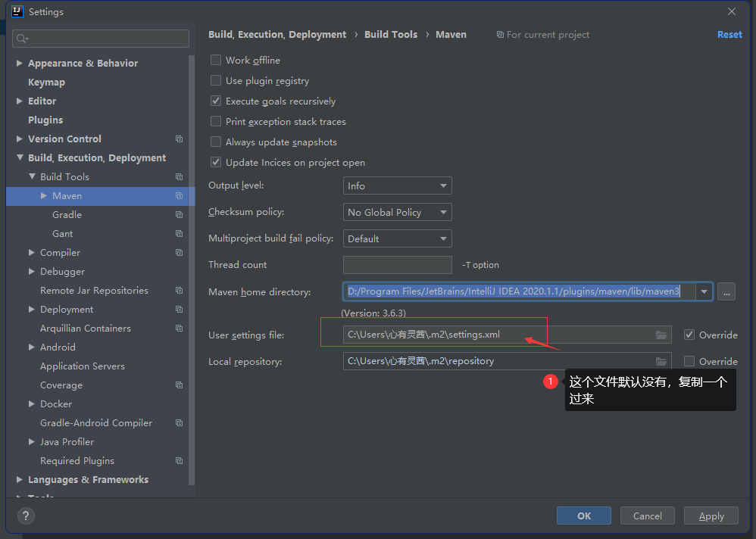Click the project-level icon beside Gradle-Android Compiler
Viewport: 756px width, 539px height.
point(180,423)
